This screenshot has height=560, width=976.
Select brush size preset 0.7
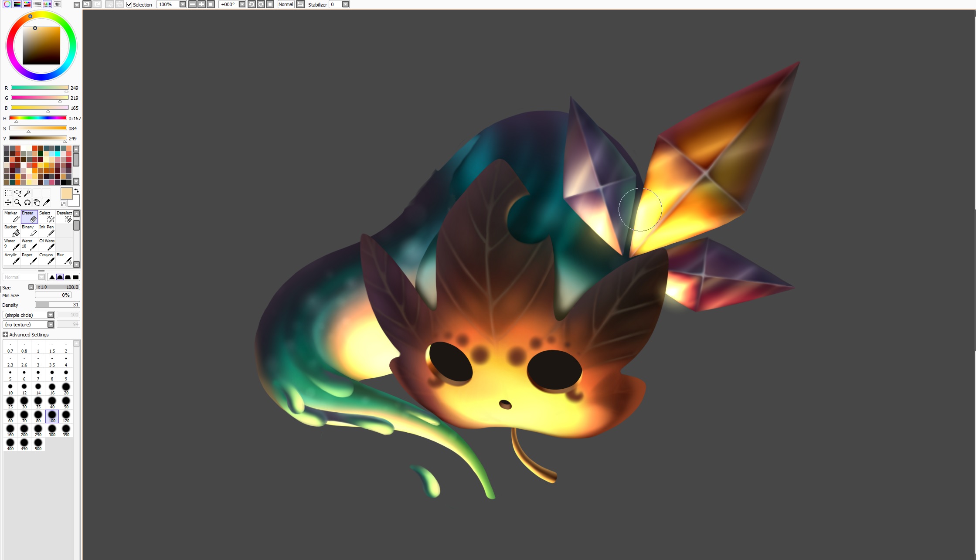[x=10, y=347]
